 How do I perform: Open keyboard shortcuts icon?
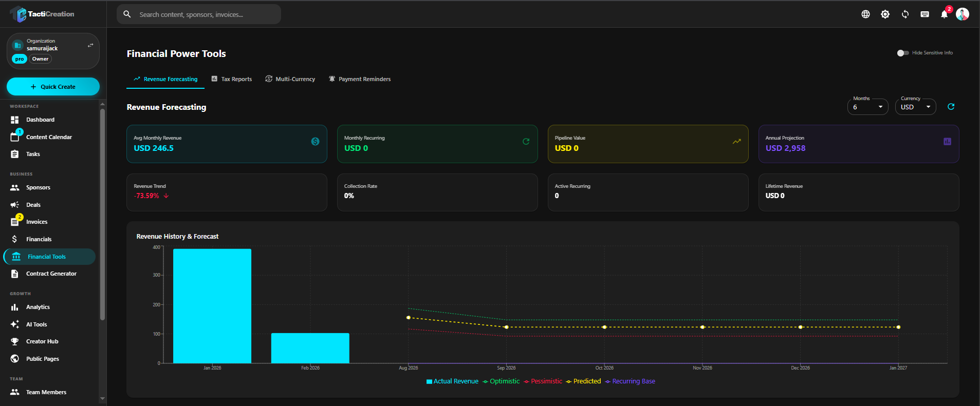tap(924, 14)
